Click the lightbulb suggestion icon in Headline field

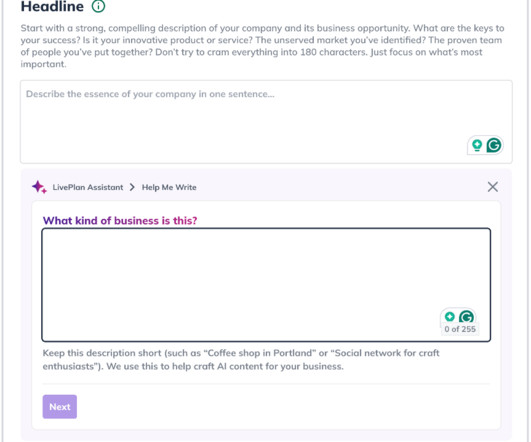(477, 145)
